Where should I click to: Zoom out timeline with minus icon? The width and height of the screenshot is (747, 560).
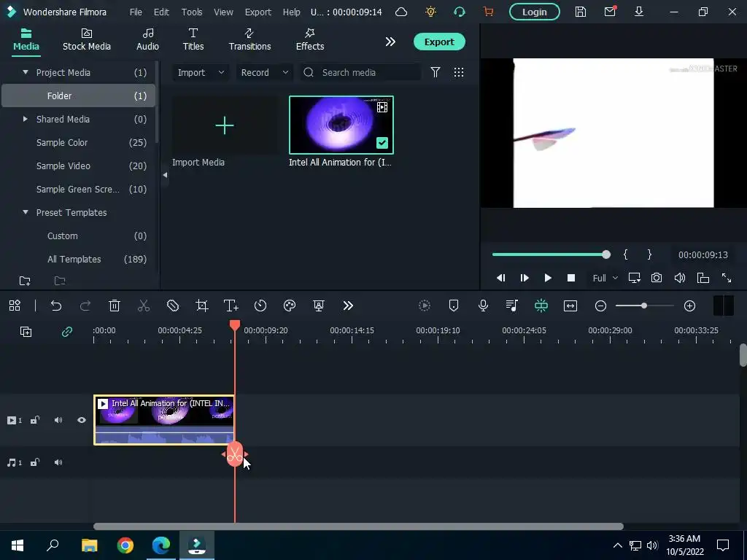(601, 306)
